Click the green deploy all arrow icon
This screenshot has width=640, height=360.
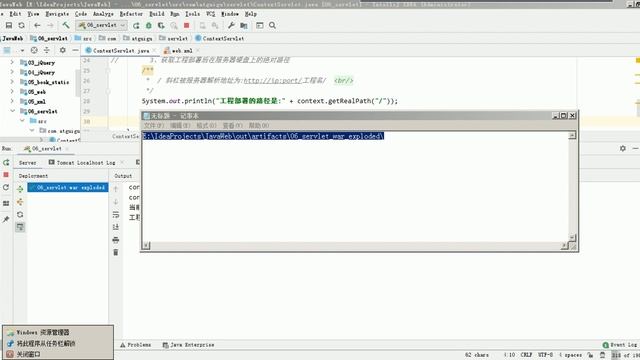tap(20, 189)
